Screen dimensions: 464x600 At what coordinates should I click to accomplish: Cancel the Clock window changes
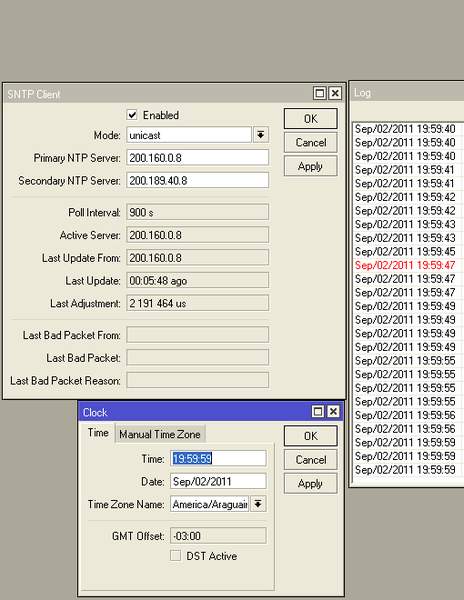pos(311,460)
